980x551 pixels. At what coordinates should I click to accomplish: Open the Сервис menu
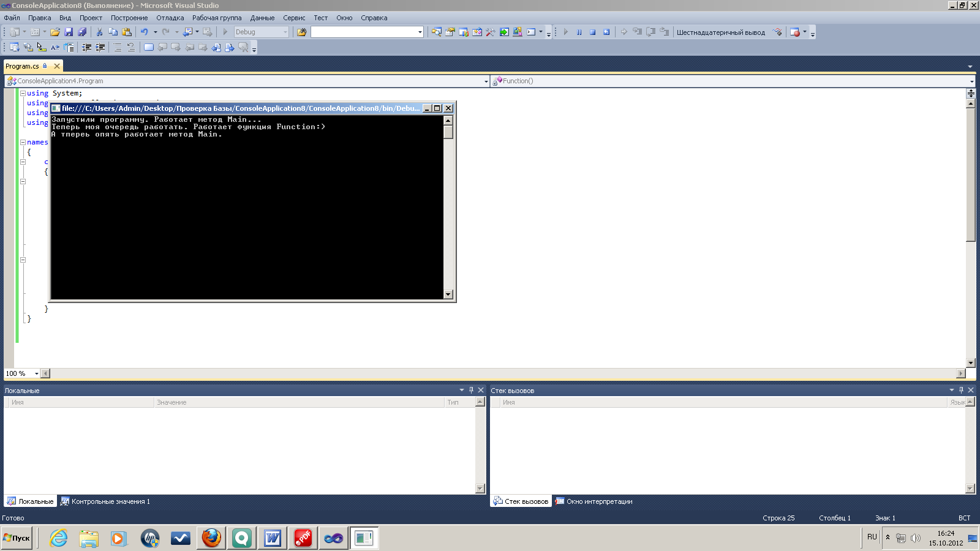[x=294, y=18]
